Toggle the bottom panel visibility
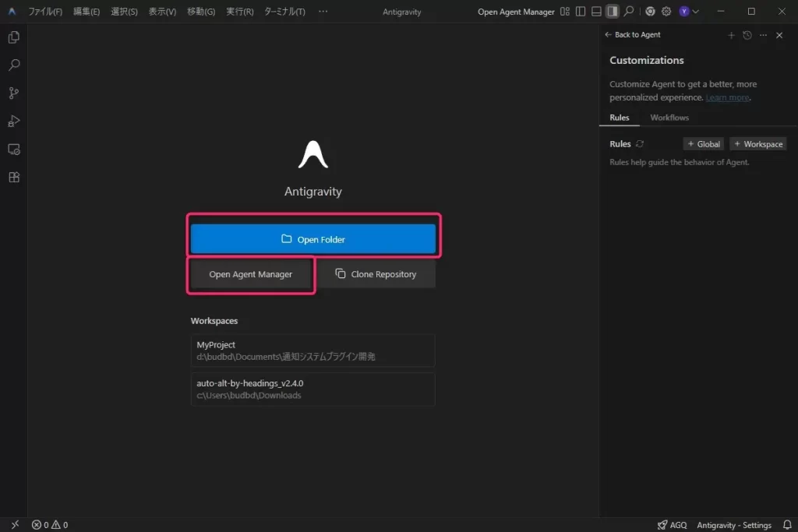 pos(596,11)
